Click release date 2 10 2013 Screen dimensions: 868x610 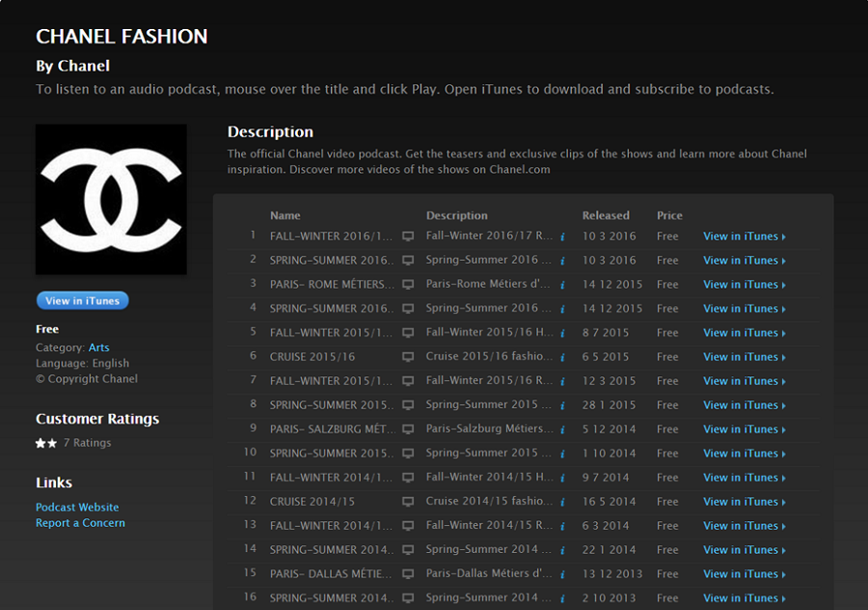[609, 598]
